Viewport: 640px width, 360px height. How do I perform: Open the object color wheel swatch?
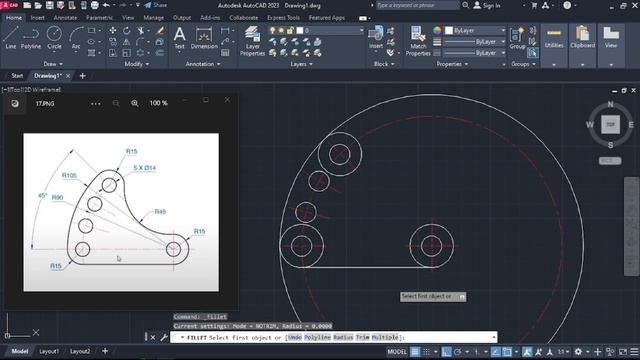click(437, 31)
